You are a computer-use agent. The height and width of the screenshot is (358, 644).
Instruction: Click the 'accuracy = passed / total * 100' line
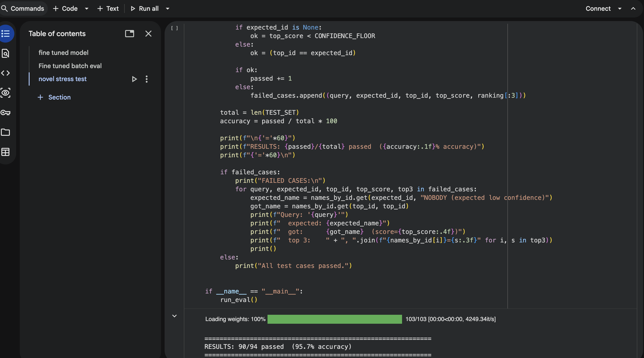(278, 121)
